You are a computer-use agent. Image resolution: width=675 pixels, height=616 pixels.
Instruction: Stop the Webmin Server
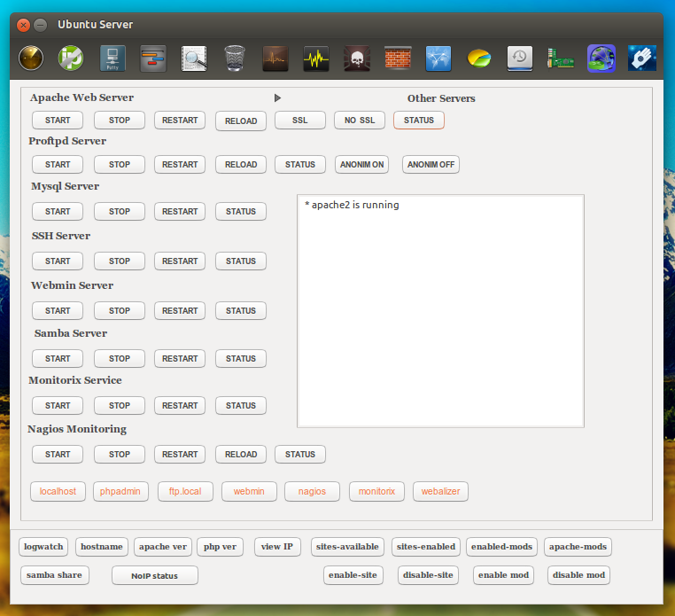pos(120,310)
